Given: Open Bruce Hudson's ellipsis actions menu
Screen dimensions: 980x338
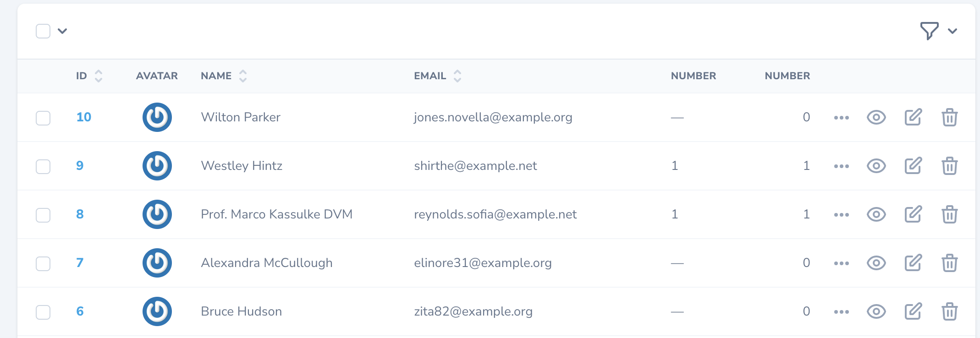Looking at the screenshot, I should pyautogui.click(x=841, y=311).
